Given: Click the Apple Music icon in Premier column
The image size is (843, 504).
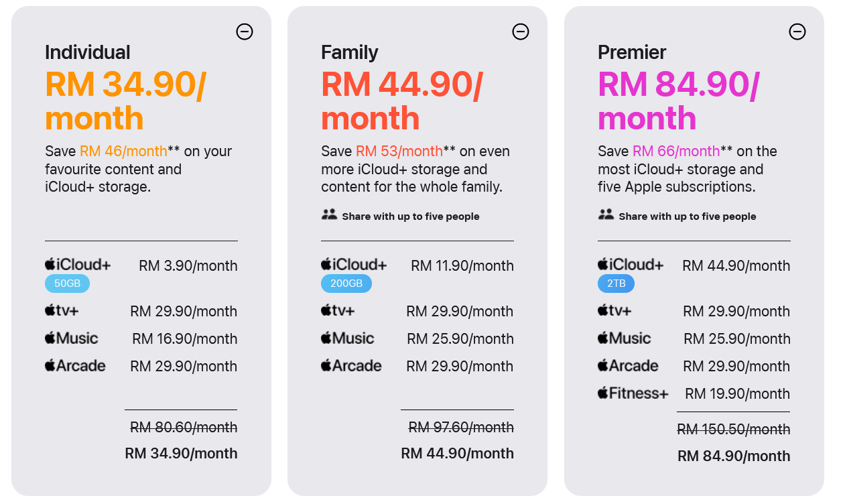Looking at the screenshot, I should [604, 338].
